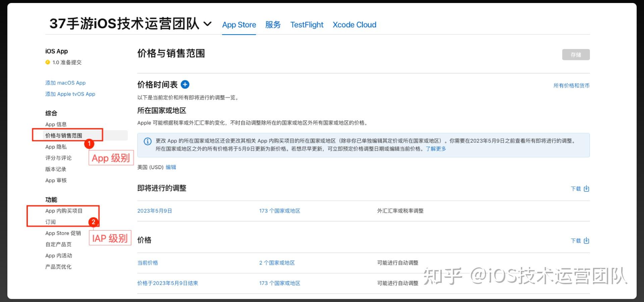Click 编辑 next to 美国 (USD)
Viewport: 644px width, 302px height.
171,167
